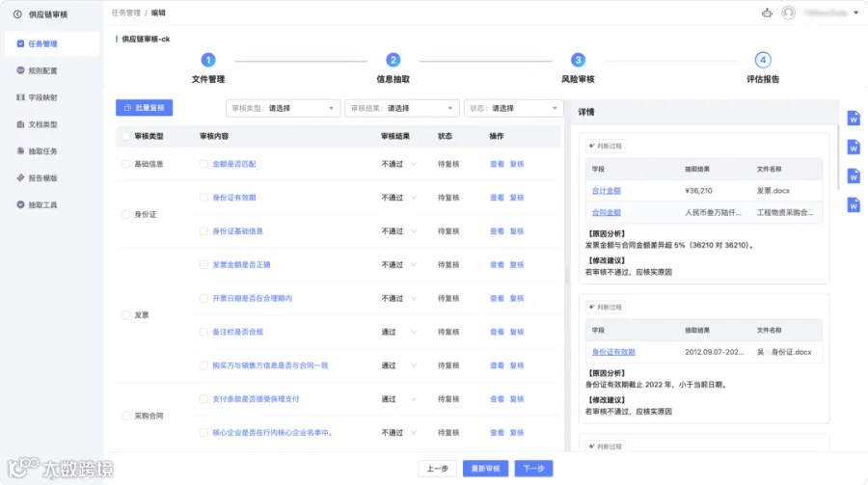
Task: Open the 开票日期是否在合理期内 content link
Action: click(x=253, y=298)
